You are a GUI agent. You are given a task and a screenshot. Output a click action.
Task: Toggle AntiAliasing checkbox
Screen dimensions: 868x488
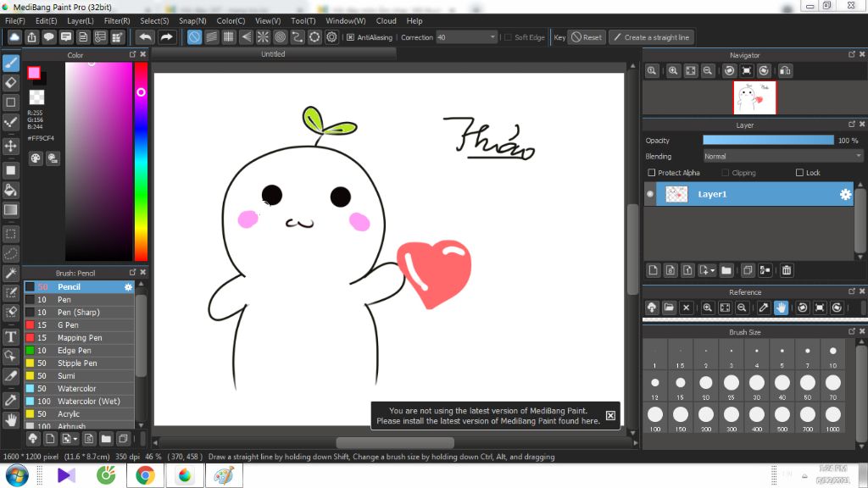click(x=350, y=37)
